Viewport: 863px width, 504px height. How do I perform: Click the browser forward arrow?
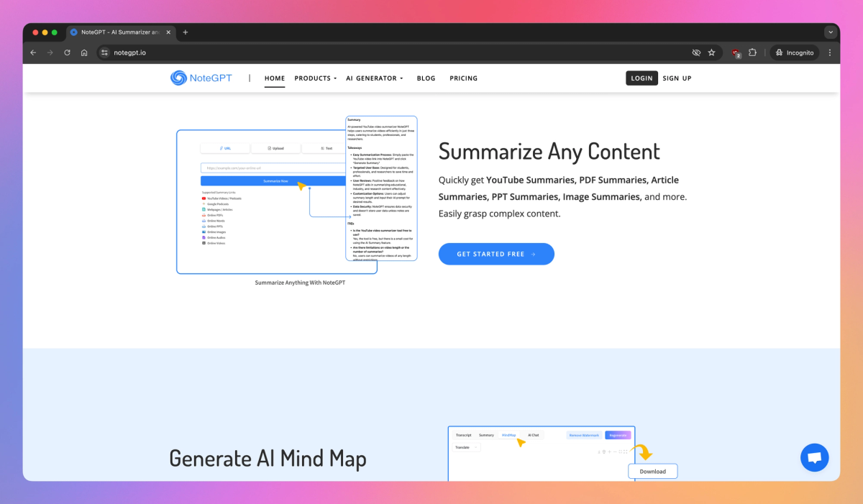pyautogui.click(x=50, y=52)
